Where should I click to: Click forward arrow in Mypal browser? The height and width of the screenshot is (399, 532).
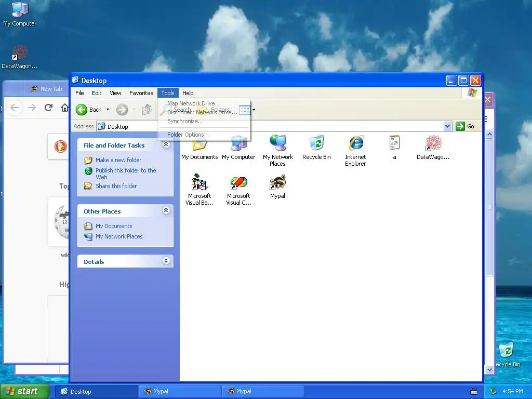pyautogui.click(x=32, y=108)
